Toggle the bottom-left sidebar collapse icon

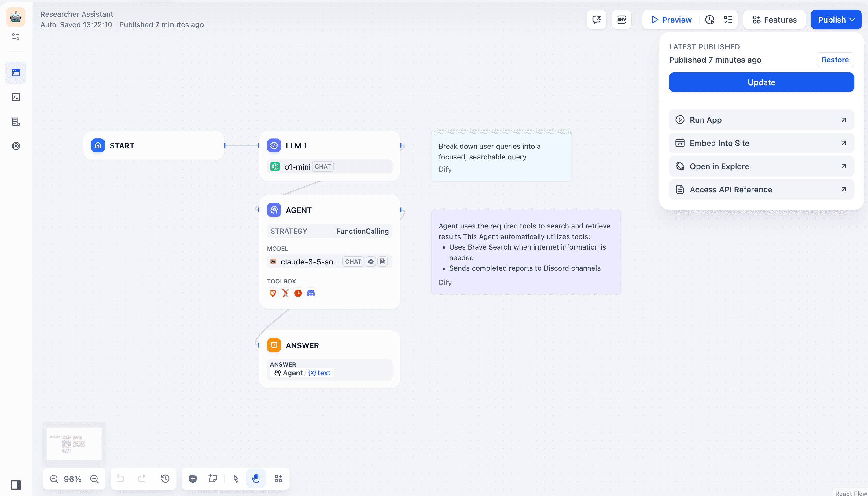point(16,485)
